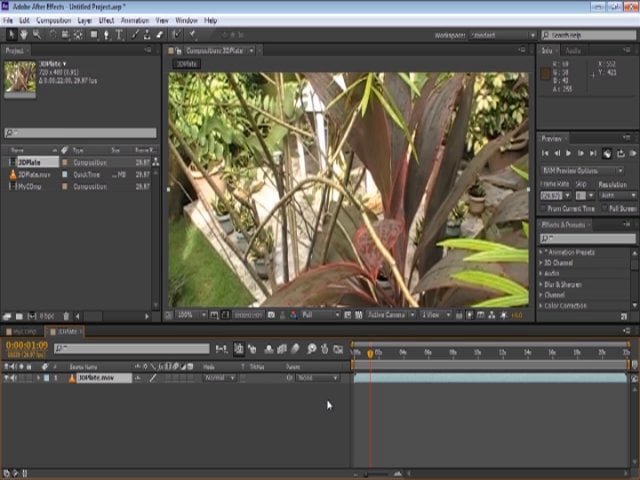Viewport: 640px width, 480px height.
Task: Select the Zoom magnifier tool
Action: point(37,35)
